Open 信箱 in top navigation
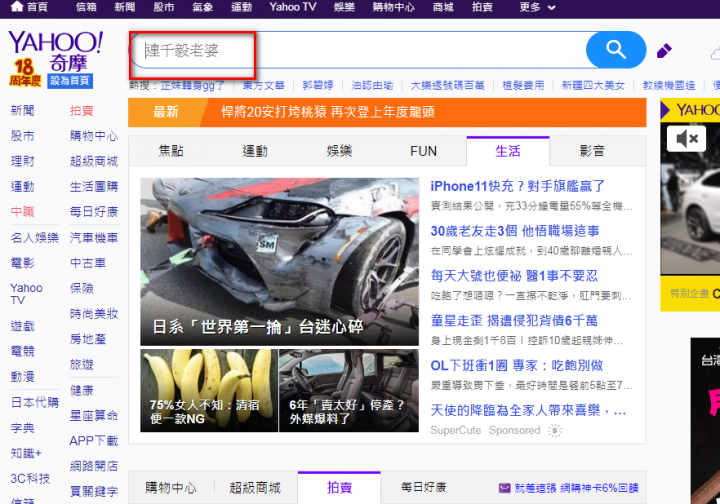 (86, 7)
